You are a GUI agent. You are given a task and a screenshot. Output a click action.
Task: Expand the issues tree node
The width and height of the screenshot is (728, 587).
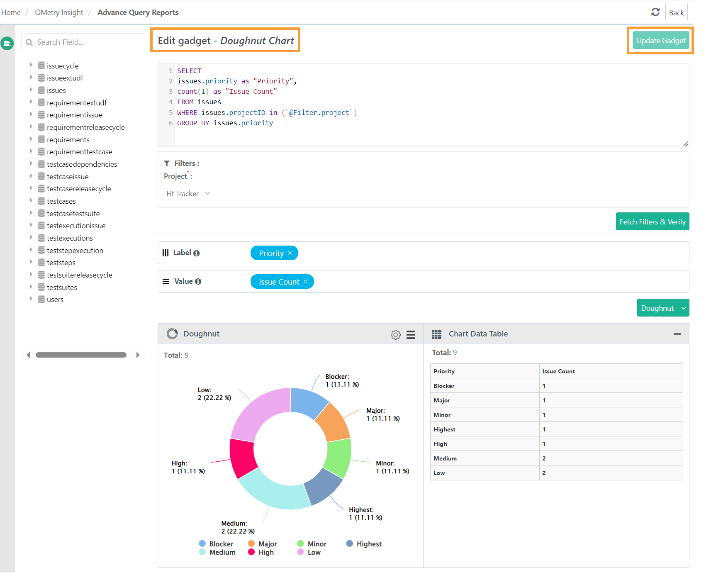pyautogui.click(x=31, y=90)
